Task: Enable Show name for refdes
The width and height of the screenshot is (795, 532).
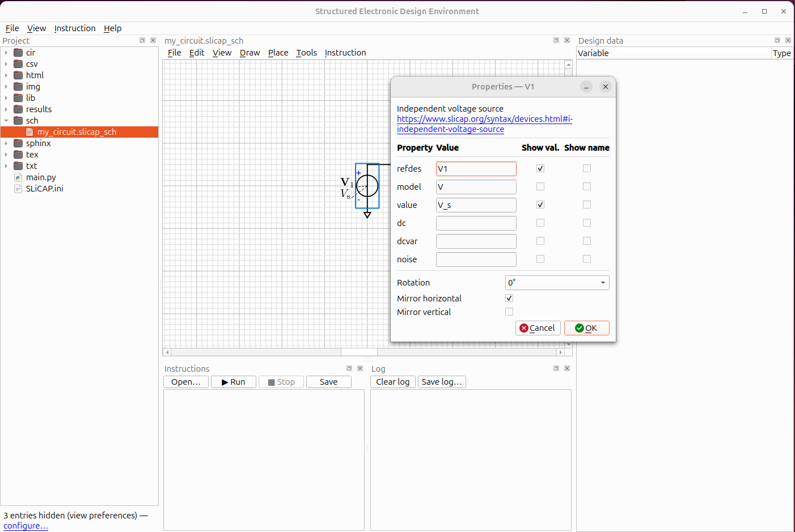Action: [x=587, y=168]
